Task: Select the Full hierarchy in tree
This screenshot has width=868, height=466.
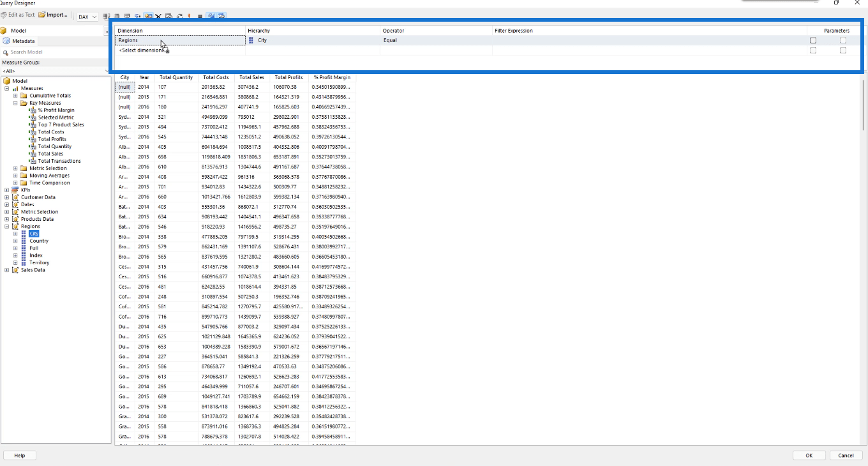Action: pyautogui.click(x=34, y=248)
